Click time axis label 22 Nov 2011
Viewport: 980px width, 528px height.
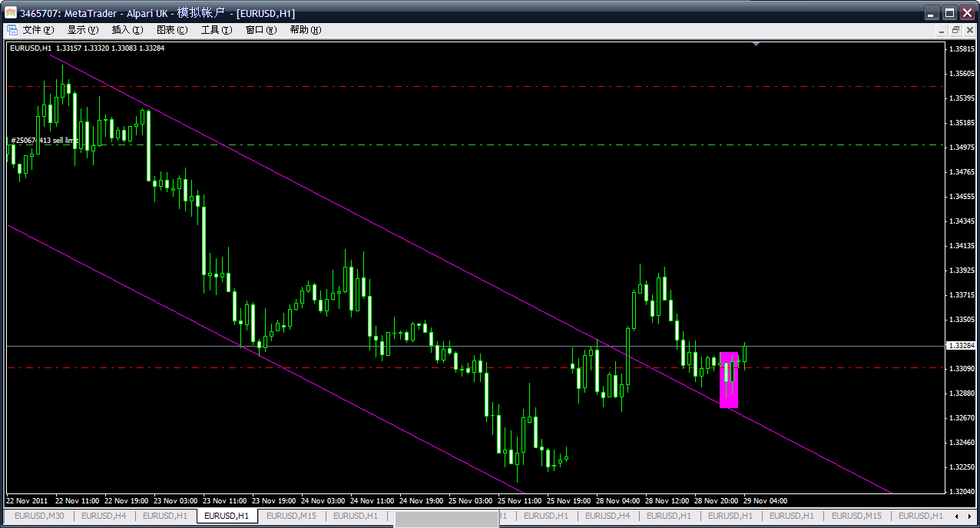tap(25, 500)
